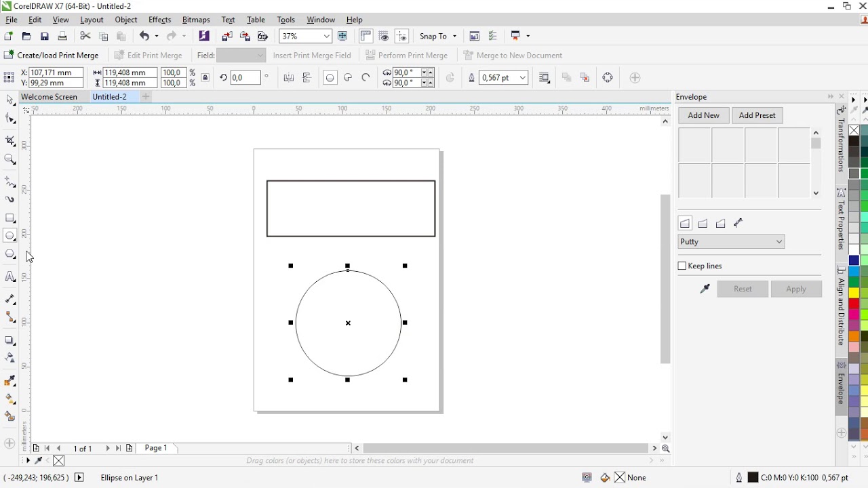Click the Apply button in Envelope docker
This screenshot has width=868, height=488.
coord(796,289)
